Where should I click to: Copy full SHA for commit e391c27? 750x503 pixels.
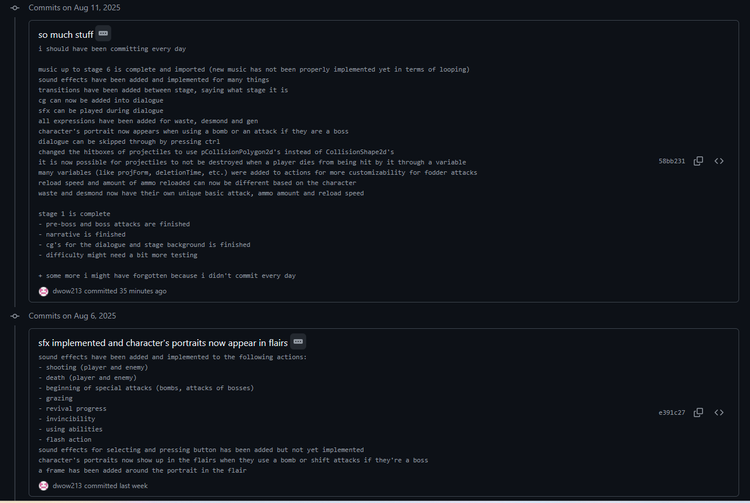click(x=698, y=413)
